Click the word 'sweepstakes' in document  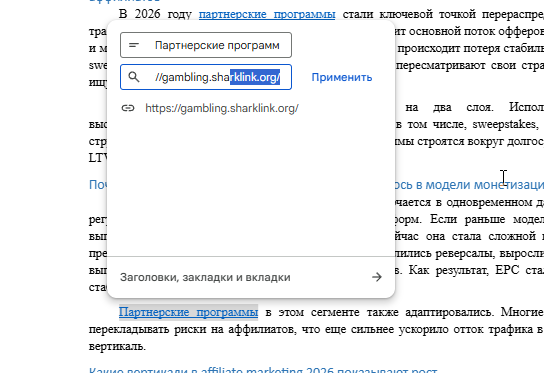[504, 124]
